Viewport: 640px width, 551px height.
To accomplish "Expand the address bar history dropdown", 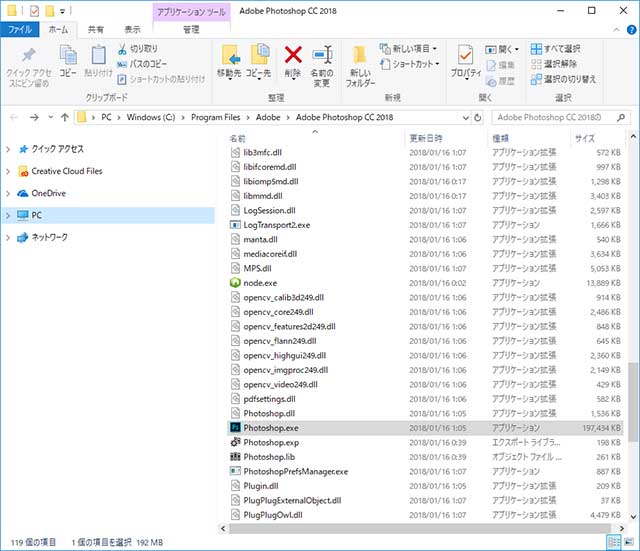I will (466, 118).
